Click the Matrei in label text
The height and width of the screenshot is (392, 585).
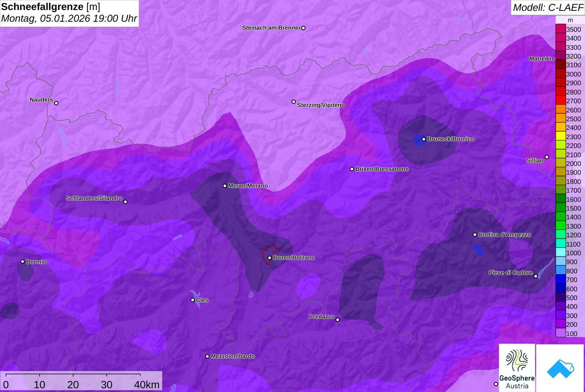coord(542,59)
